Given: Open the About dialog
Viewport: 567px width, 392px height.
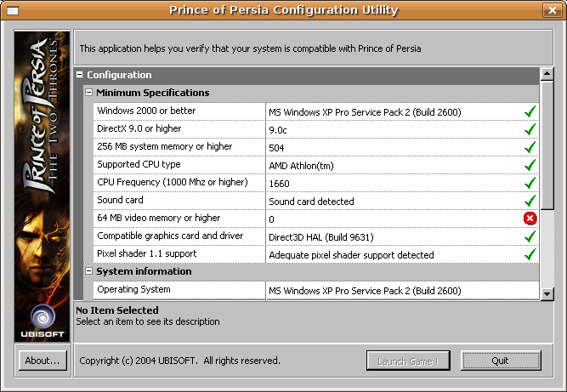Looking at the screenshot, I should [x=43, y=361].
